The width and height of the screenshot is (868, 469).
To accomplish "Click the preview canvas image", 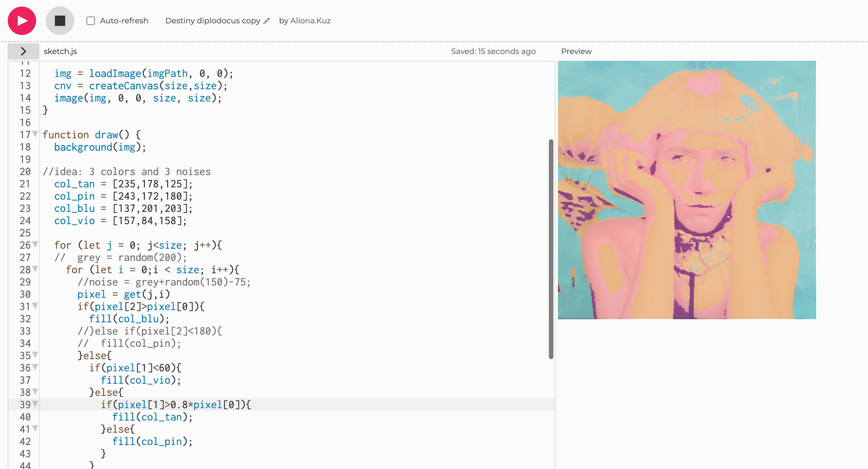I will pyautogui.click(x=687, y=190).
